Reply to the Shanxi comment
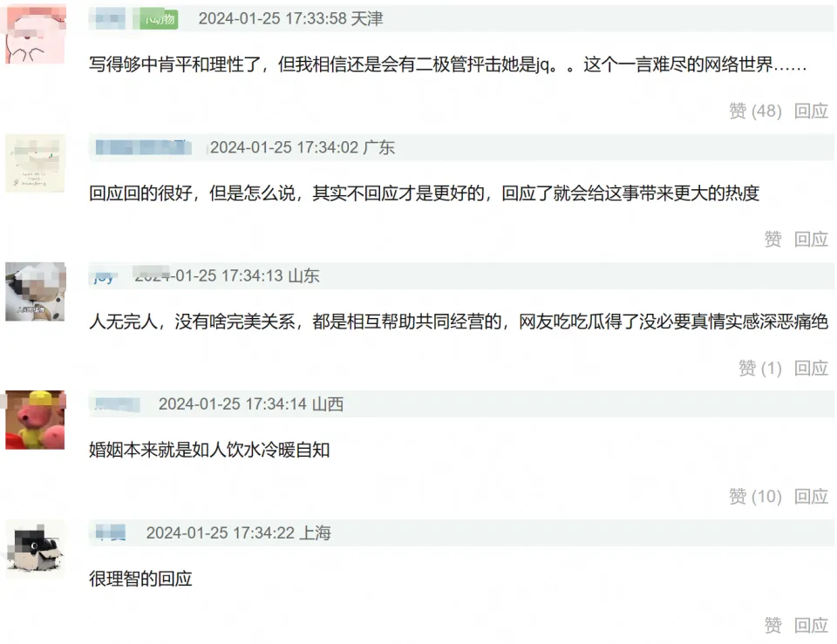This screenshot has width=837, height=644. coord(811,497)
